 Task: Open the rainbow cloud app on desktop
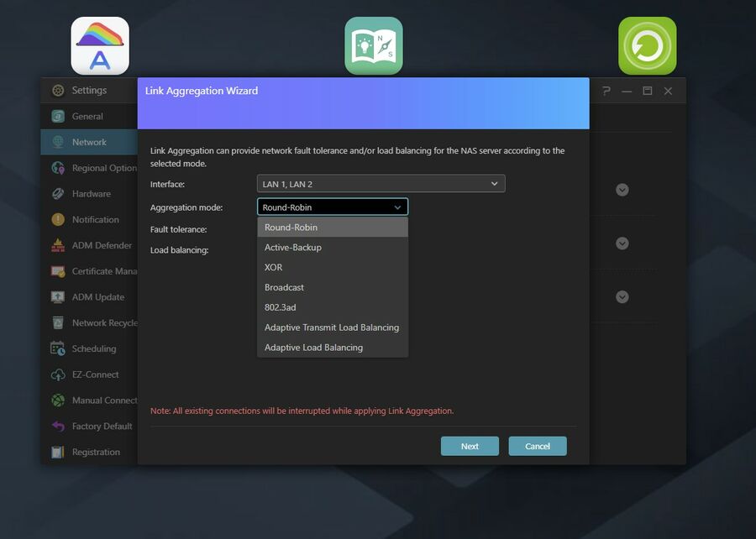100,46
